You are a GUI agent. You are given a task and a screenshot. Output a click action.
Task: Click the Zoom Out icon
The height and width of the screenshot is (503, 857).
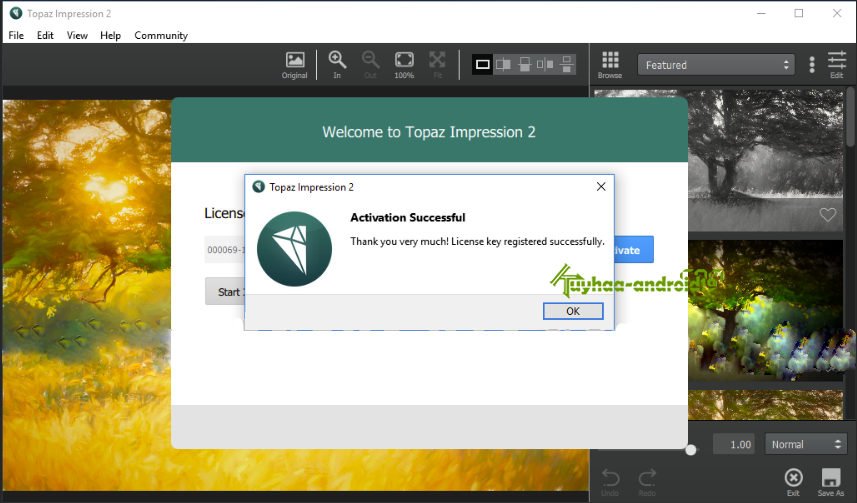pyautogui.click(x=371, y=65)
